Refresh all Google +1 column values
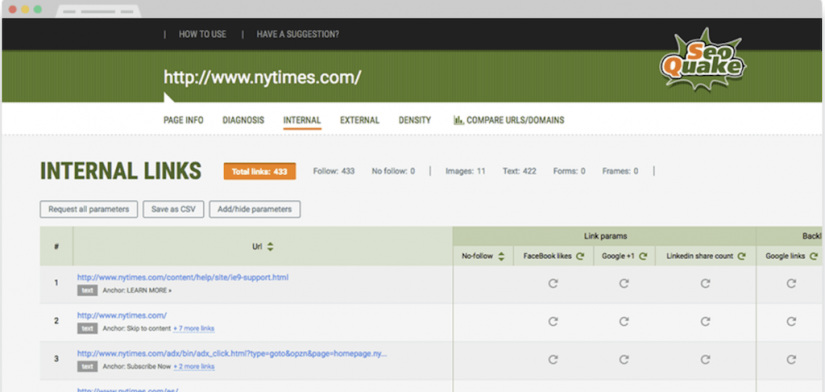This screenshot has height=392, width=825. pos(643,256)
